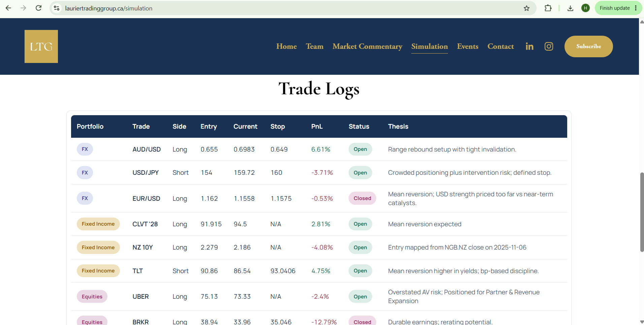Click the CLVT '28 trade cell
The image size is (644, 325).
[x=145, y=224]
